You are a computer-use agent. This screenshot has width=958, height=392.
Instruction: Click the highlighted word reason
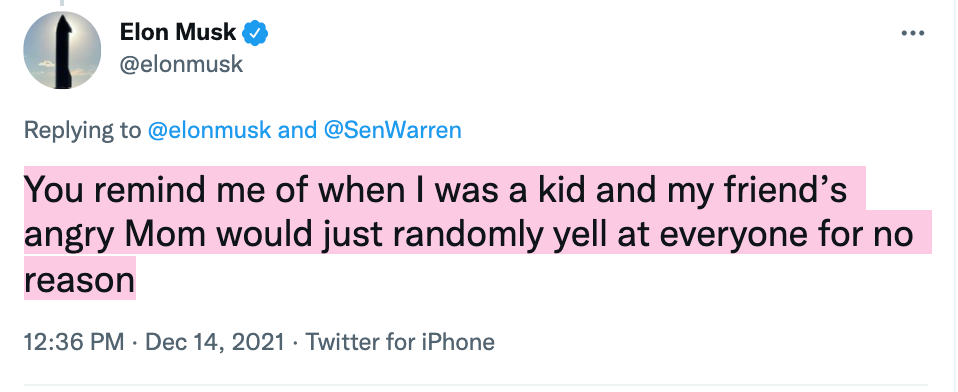[x=79, y=281]
